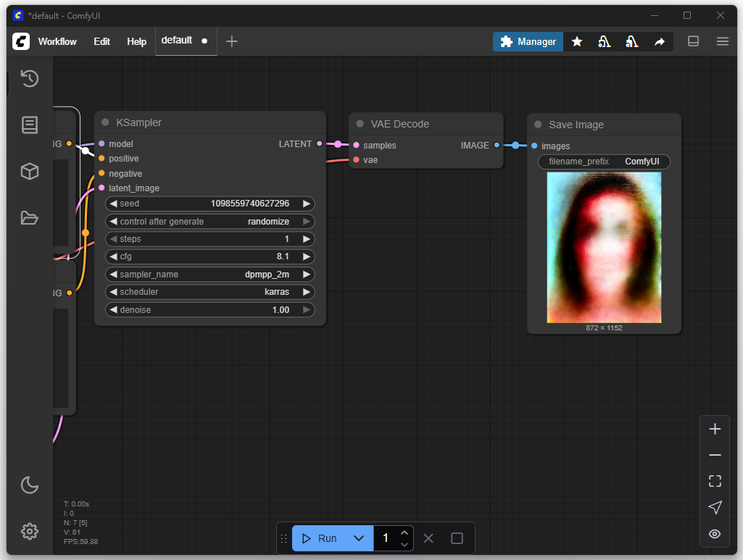Toggle dark theme moon icon

coord(29,485)
